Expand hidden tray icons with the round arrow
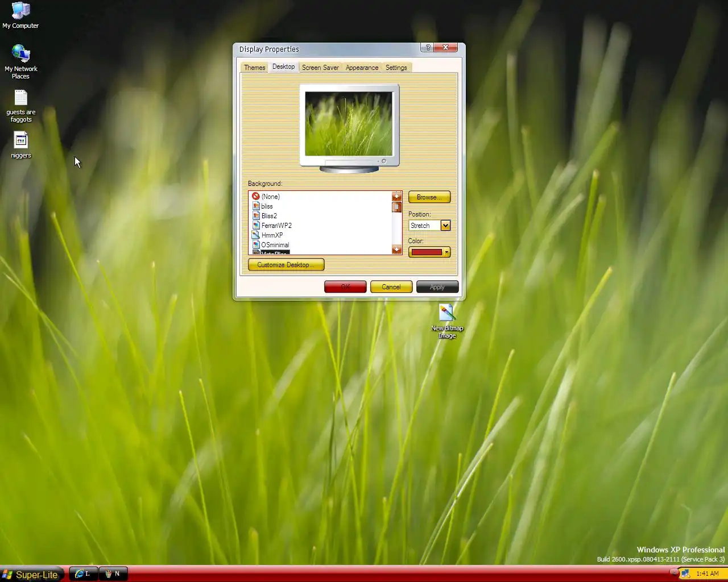 [x=674, y=573]
